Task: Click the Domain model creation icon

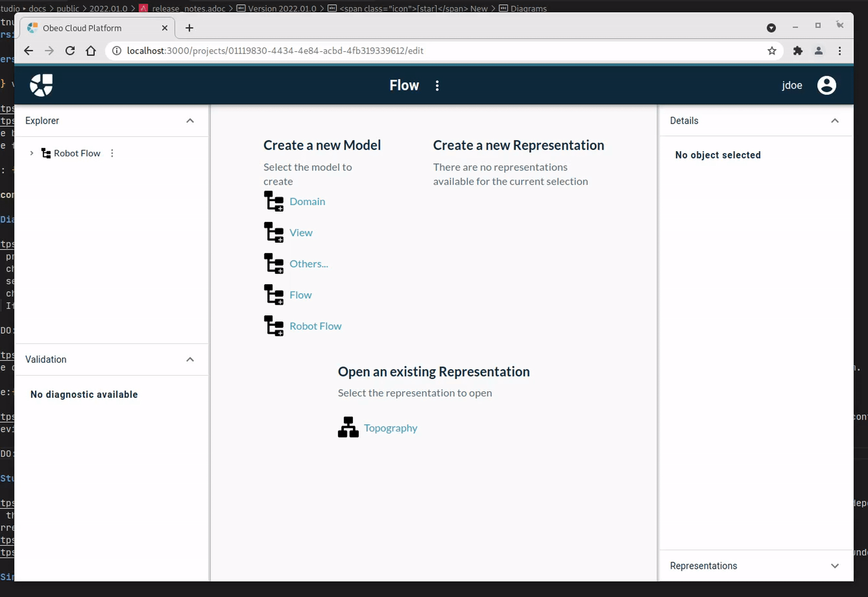Action: click(x=273, y=200)
